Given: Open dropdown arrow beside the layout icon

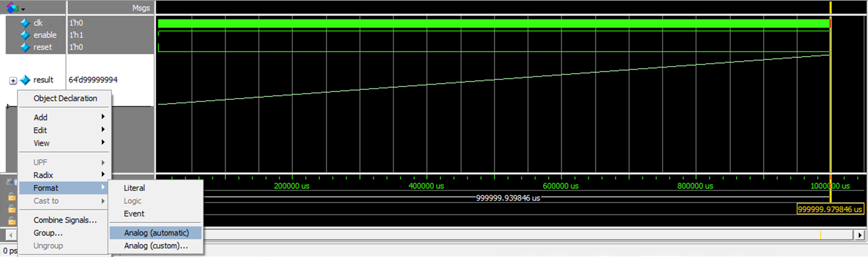Looking at the screenshot, I should (x=23, y=9).
